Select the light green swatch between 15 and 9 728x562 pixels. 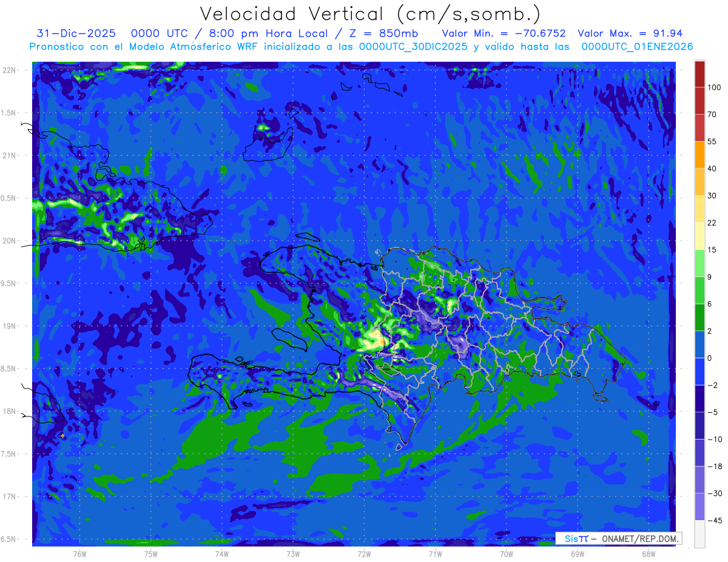tap(699, 263)
